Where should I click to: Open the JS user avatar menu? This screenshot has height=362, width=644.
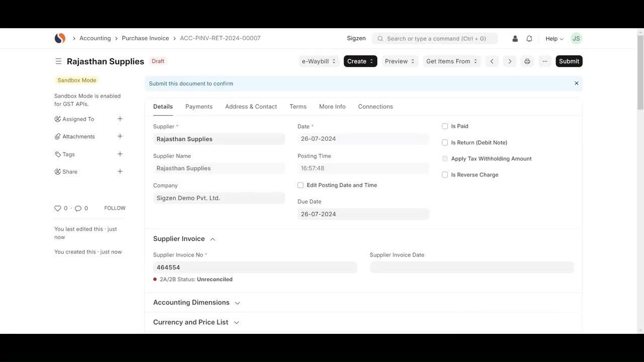[576, 38]
